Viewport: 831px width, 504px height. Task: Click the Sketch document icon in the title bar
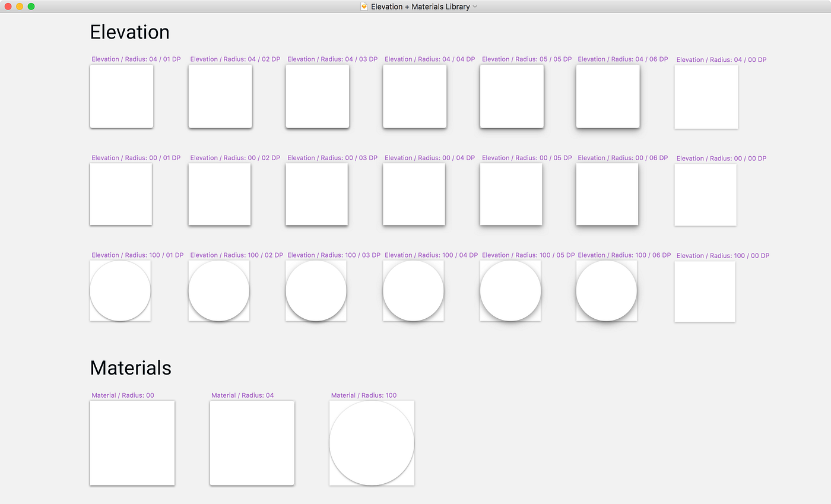363,7
